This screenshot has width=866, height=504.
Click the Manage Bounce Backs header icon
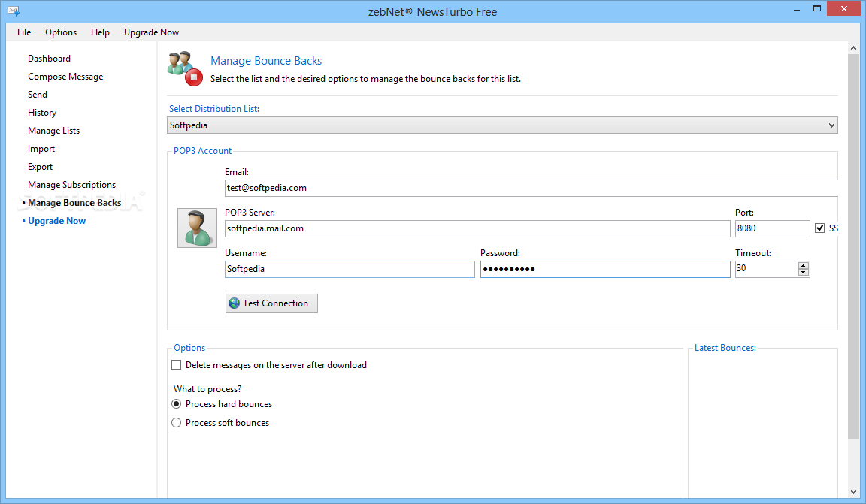pyautogui.click(x=185, y=68)
